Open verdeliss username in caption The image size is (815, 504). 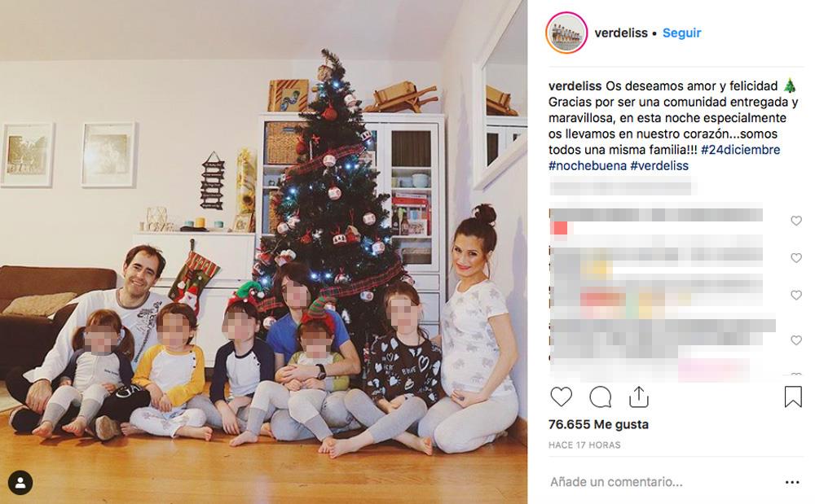[575, 85]
